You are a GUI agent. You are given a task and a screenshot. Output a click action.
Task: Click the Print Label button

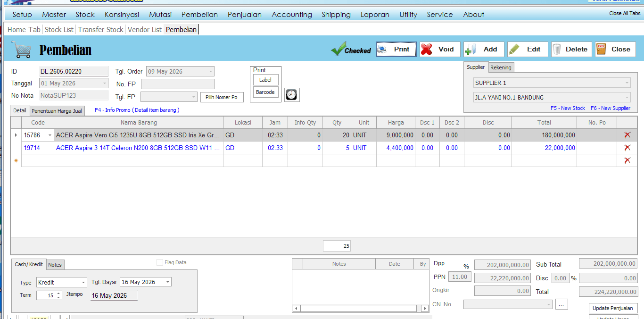[265, 80]
